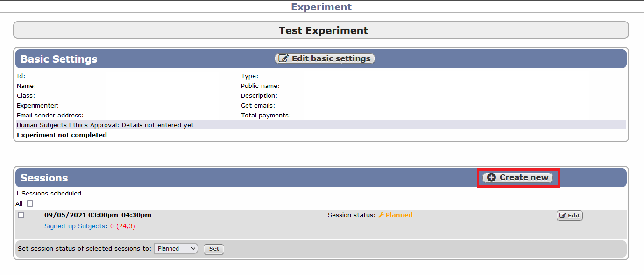Click the pencil icon on Edit basic settings

click(284, 58)
